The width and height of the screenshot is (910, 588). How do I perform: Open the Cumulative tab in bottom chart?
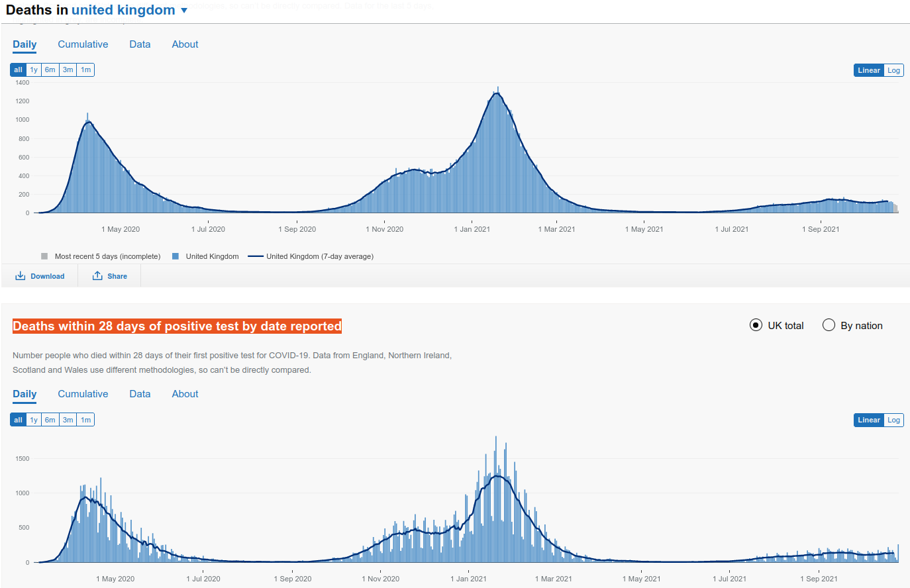click(x=83, y=394)
